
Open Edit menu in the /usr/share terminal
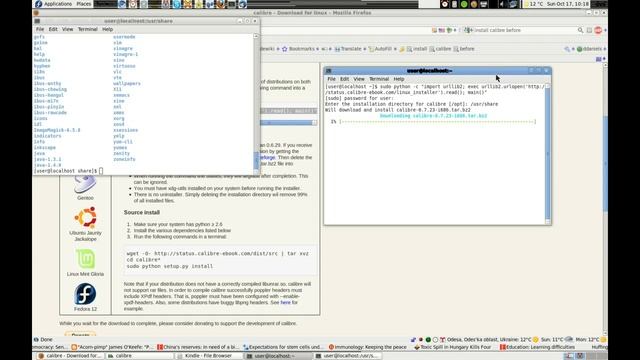coord(53,29)
